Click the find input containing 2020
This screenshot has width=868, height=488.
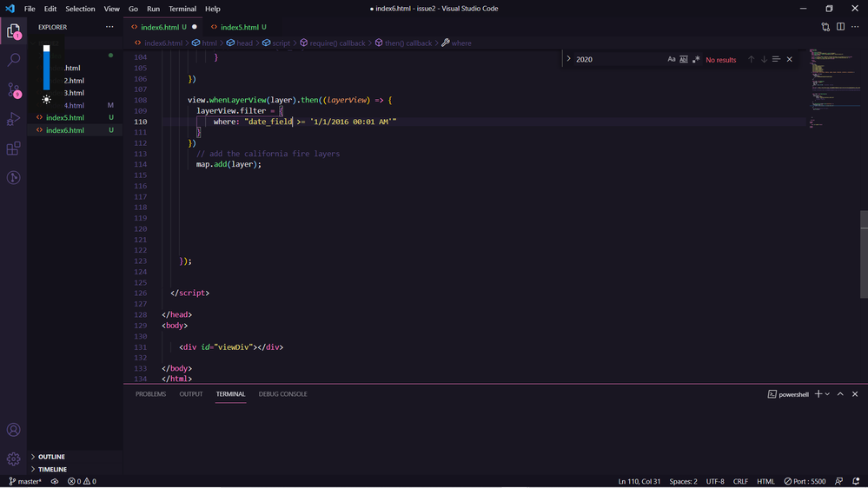coord(619,59)
